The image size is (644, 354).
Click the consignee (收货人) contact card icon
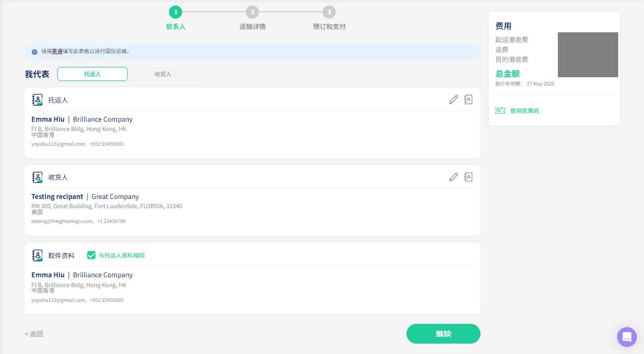pyautogui.click(x=37, y=177)
